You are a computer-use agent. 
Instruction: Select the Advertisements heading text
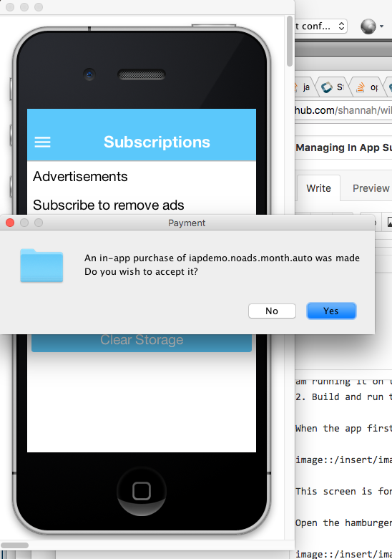pos(80,177)
